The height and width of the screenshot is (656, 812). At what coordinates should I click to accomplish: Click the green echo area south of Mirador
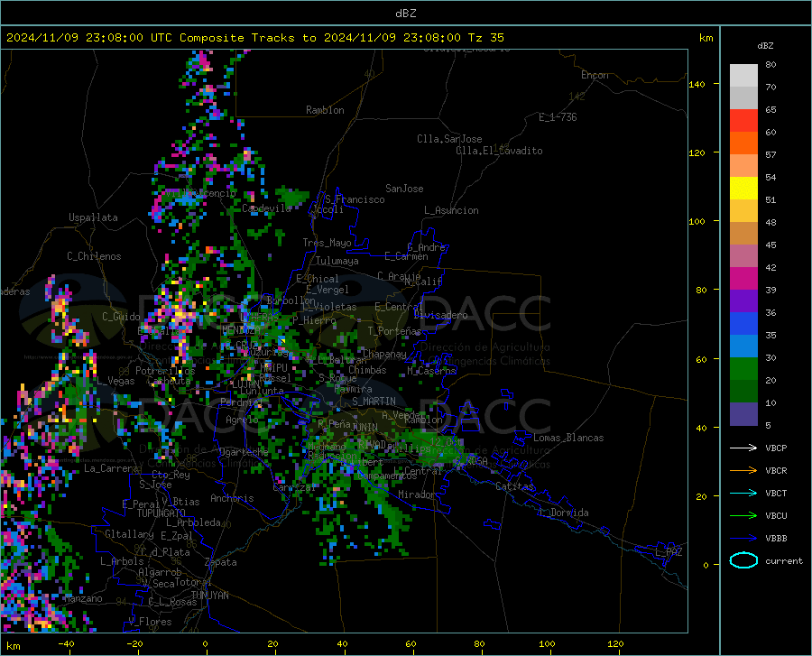(x=392, y=521)
